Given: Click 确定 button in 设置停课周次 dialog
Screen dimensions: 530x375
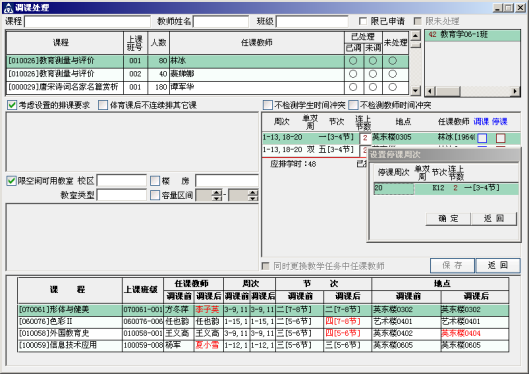Looking at the screenshot, I should pos(448,219).
